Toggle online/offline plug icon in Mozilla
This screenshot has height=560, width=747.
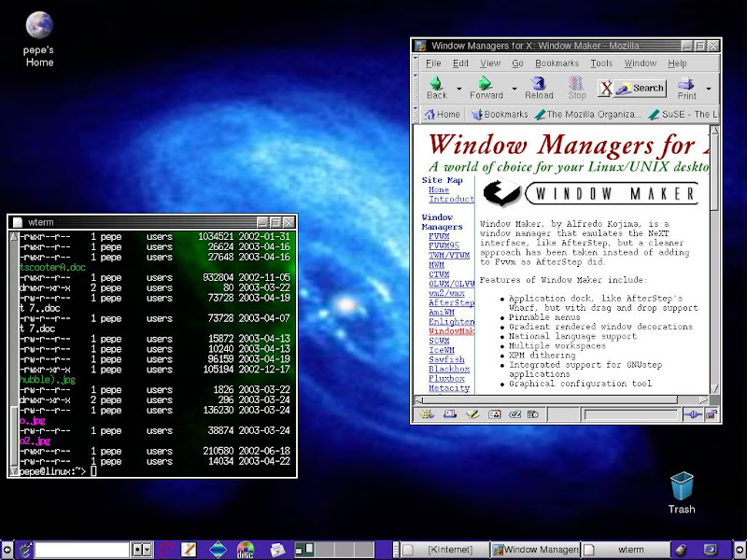(x=692, y=414)
